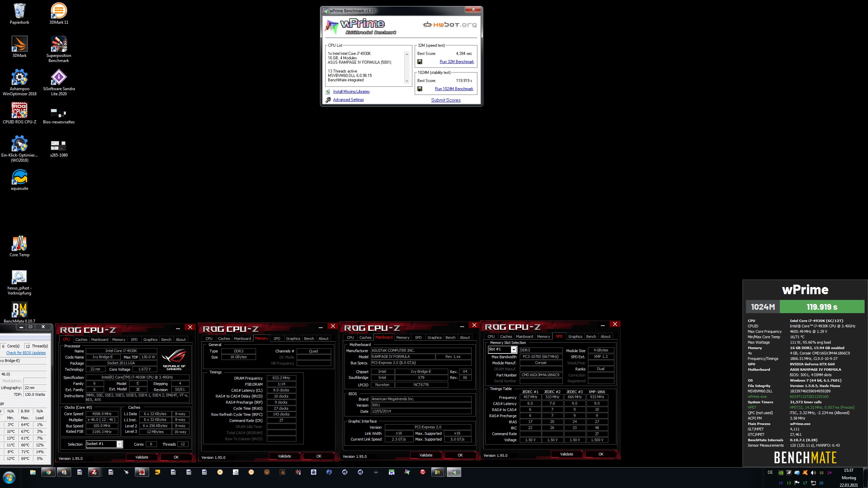868x488 pixels.
Task: Select the x265-1080 desktop file
Action: coord(59,148)
